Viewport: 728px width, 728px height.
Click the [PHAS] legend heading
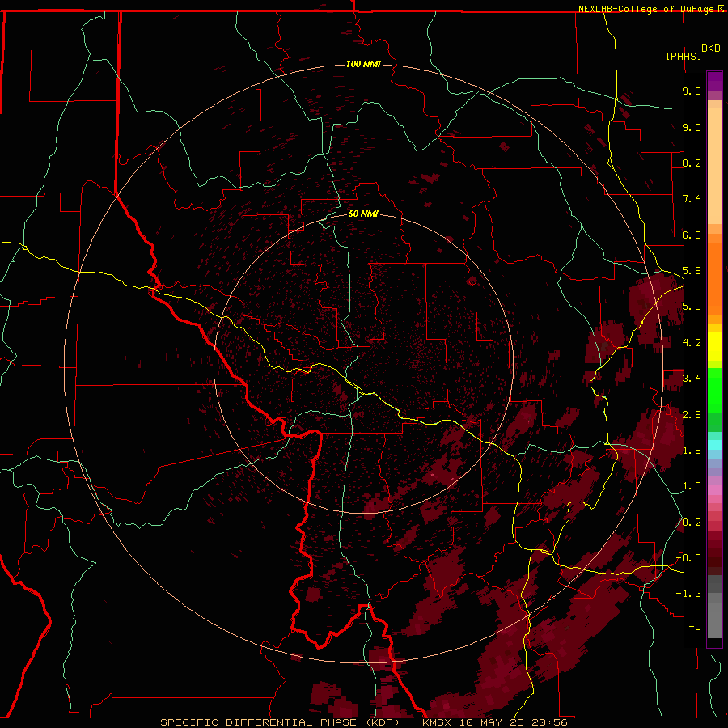tap(684, 56)
